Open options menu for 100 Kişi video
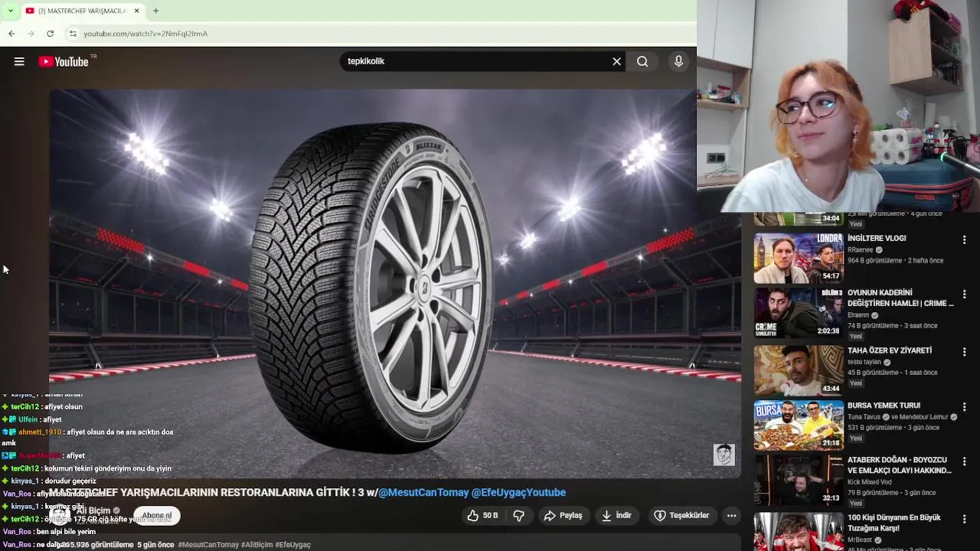 [x=964, y=519]
